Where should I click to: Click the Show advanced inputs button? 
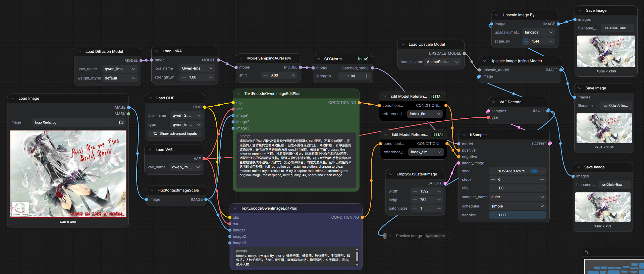(x=175, y=133)
